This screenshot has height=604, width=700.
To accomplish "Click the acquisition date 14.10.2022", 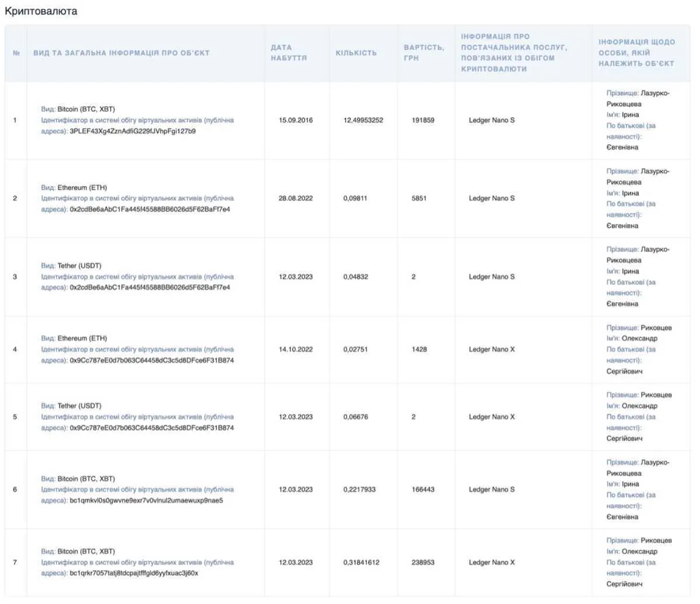I will [295, 350].
